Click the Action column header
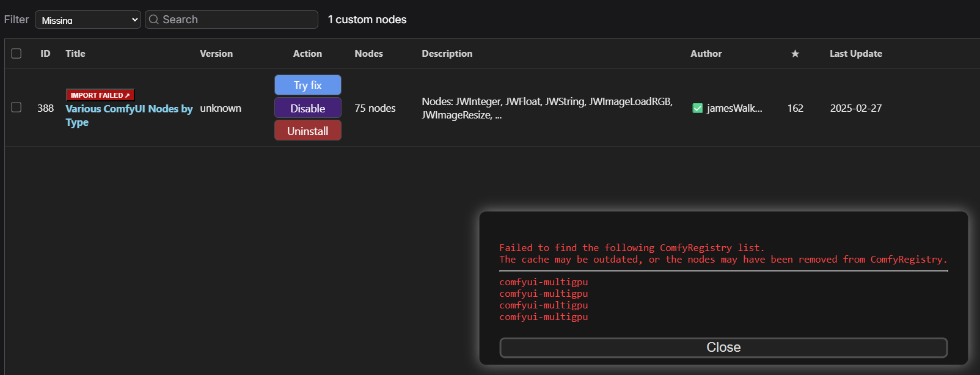Image resolution: width=980 pixels, height=375 pixels. click(307, 54)
